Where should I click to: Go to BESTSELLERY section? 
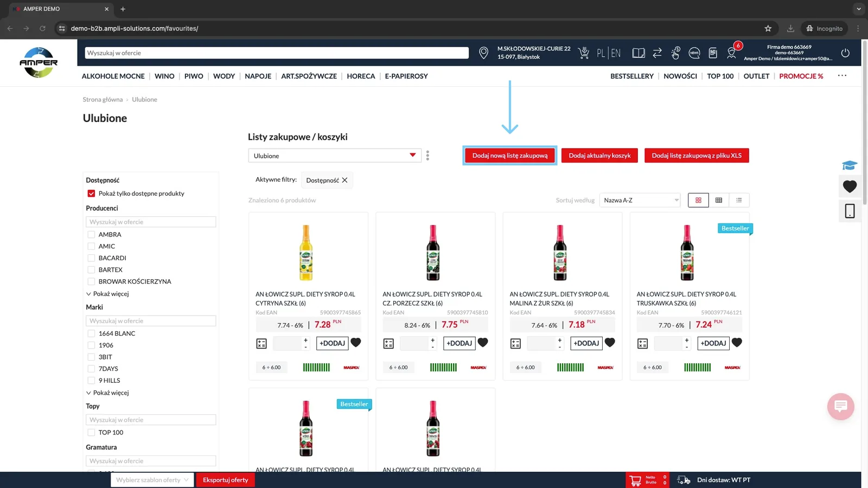click(631, 76)
